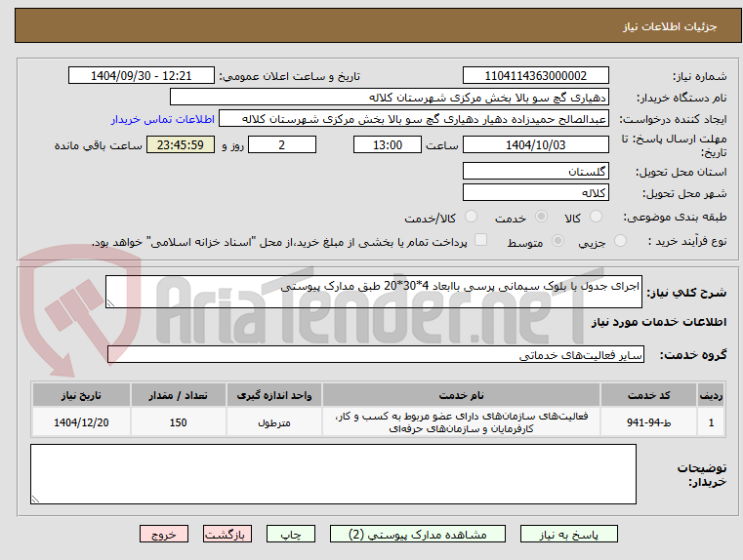
Task: Click the days remaining field showing 2
Action: (282, 144)
